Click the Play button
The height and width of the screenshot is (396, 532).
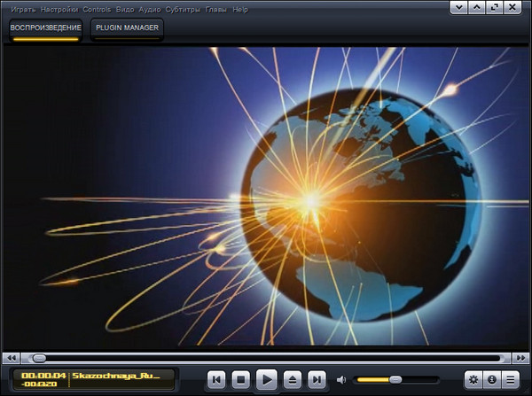(266, 380)
